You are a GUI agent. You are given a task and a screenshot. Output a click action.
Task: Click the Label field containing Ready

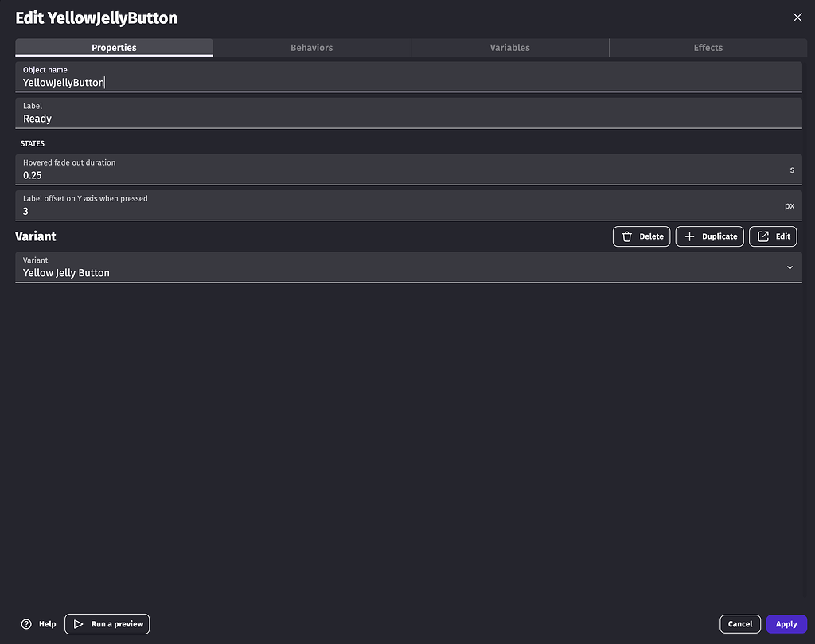click(408, 113)
